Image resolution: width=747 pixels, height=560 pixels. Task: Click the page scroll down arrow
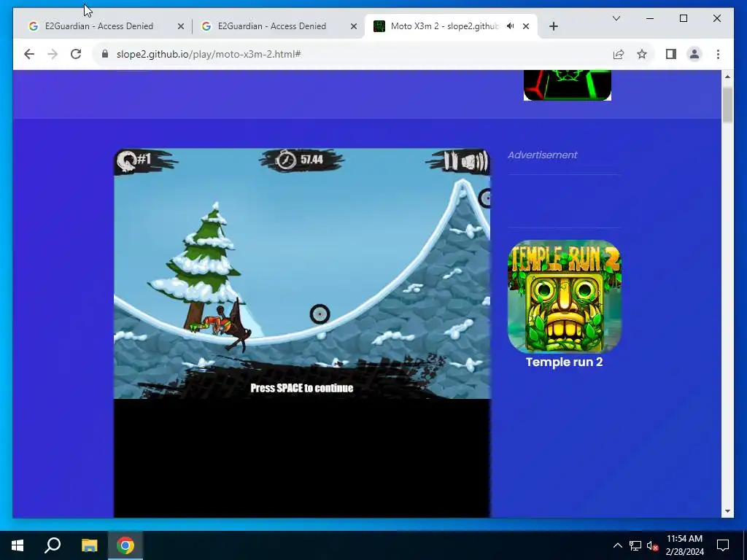tap(727, 511)
